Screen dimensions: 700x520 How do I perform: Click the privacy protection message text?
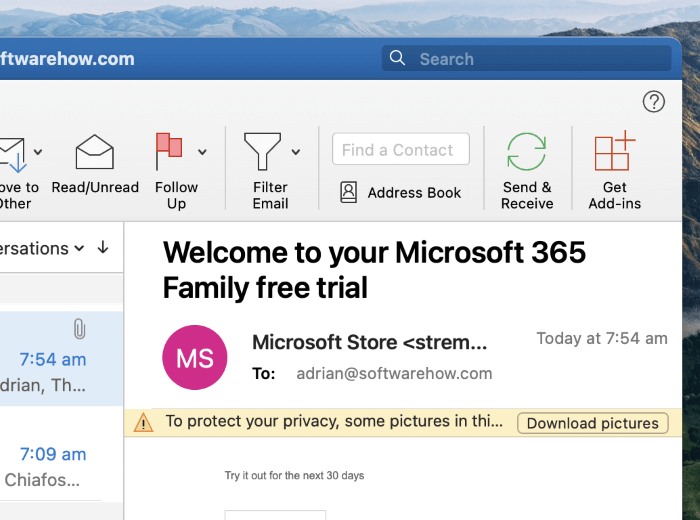(x=334, y=421)
